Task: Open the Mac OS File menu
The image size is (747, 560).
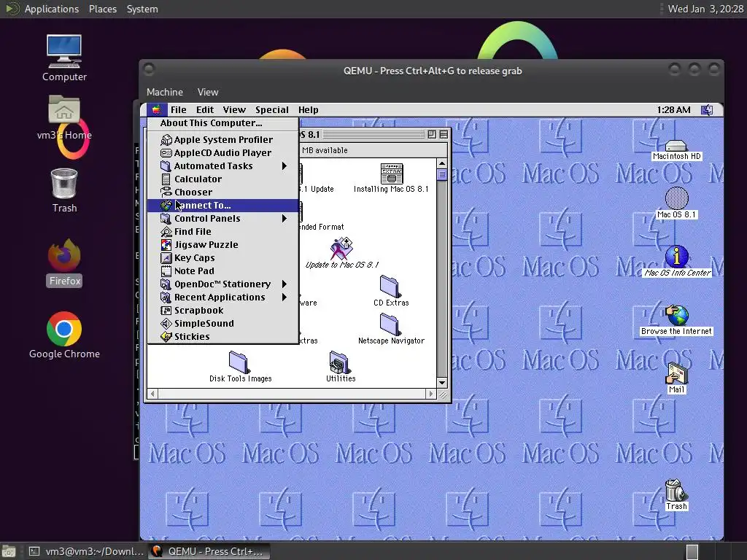Action: coord(179,110)
